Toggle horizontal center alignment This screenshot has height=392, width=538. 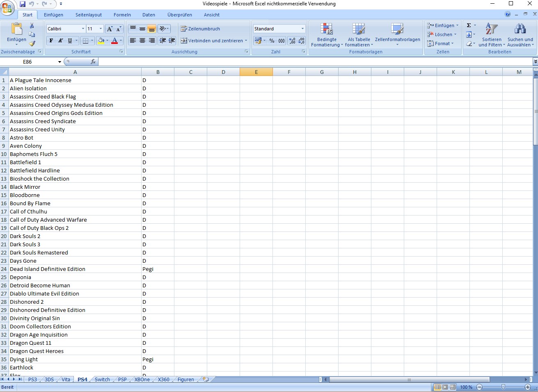[142, 41]
